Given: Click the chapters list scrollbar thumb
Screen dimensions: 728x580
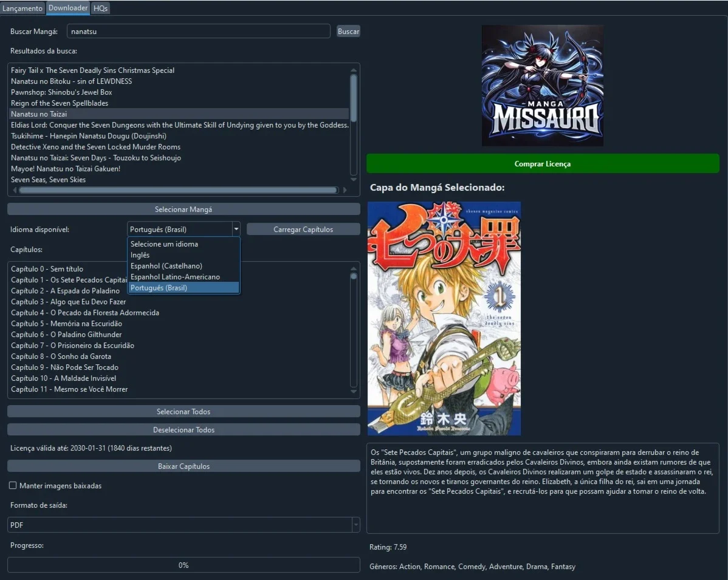Looking at the screenshot, I should click(x=354, y=276).
